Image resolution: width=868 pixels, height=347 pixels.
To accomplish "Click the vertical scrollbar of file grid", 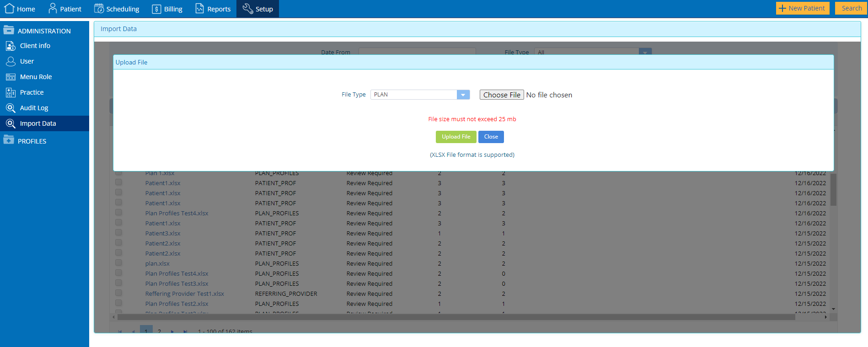I will click(x=833, y=189).
